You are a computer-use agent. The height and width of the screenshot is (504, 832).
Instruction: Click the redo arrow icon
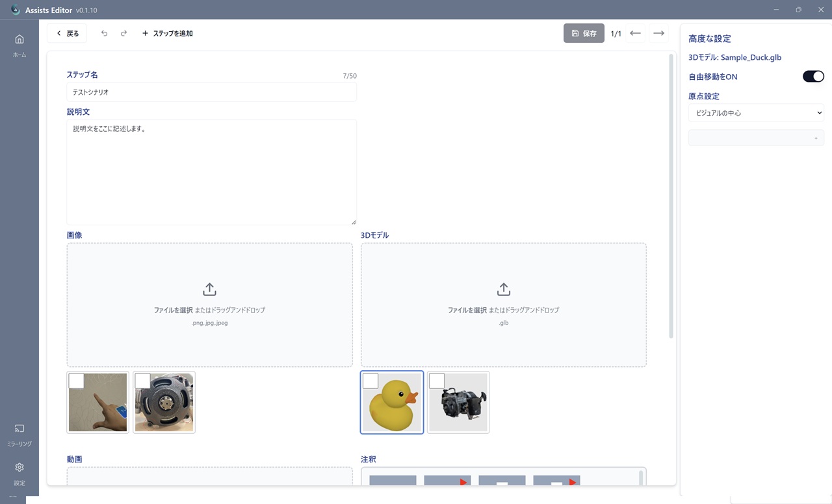coord(123,33)
